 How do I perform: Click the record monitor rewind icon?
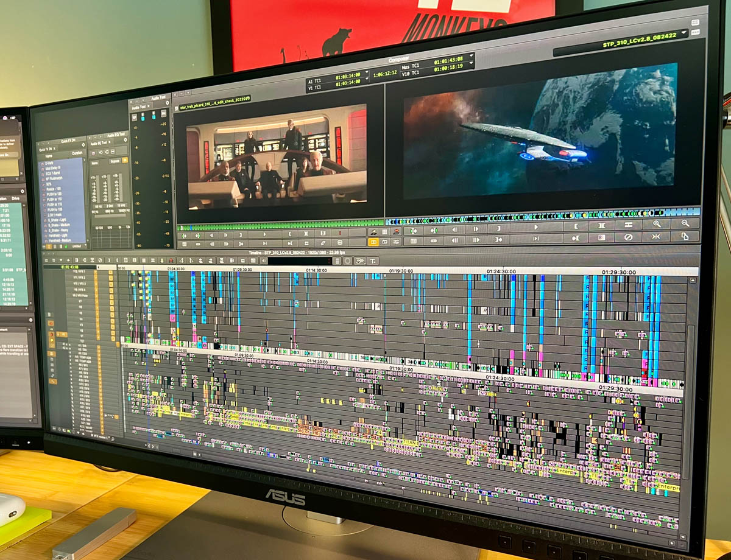(x=454, y=239)
